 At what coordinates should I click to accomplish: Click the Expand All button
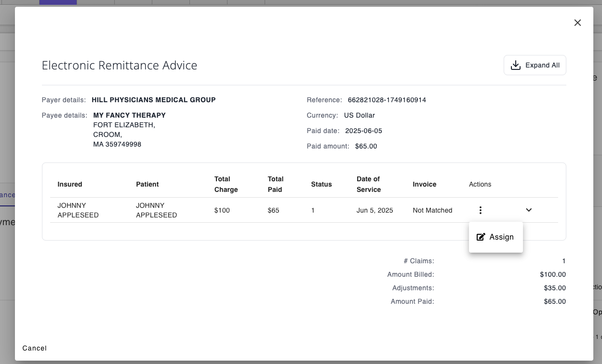(535, 65)
